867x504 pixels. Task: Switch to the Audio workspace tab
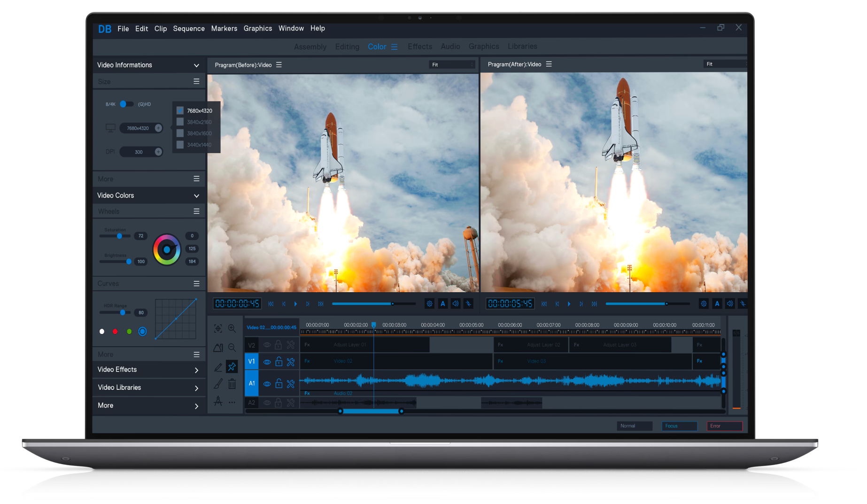coord(450,47)
